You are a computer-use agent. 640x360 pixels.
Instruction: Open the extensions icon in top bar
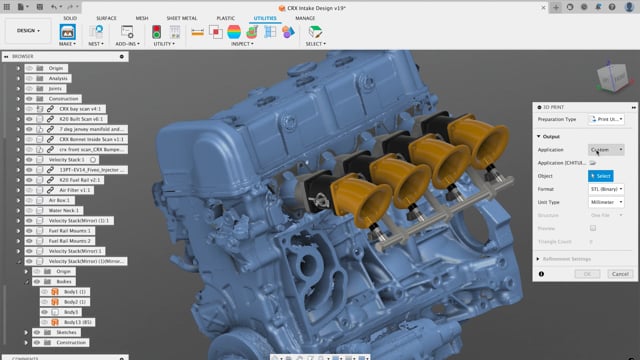point(570,7)
